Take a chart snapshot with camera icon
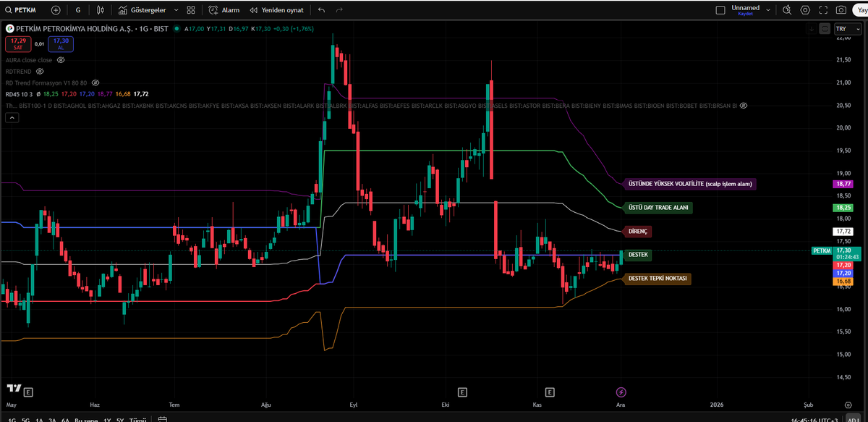The height and width of the screenshot is (422, 868). pos(841,10)
